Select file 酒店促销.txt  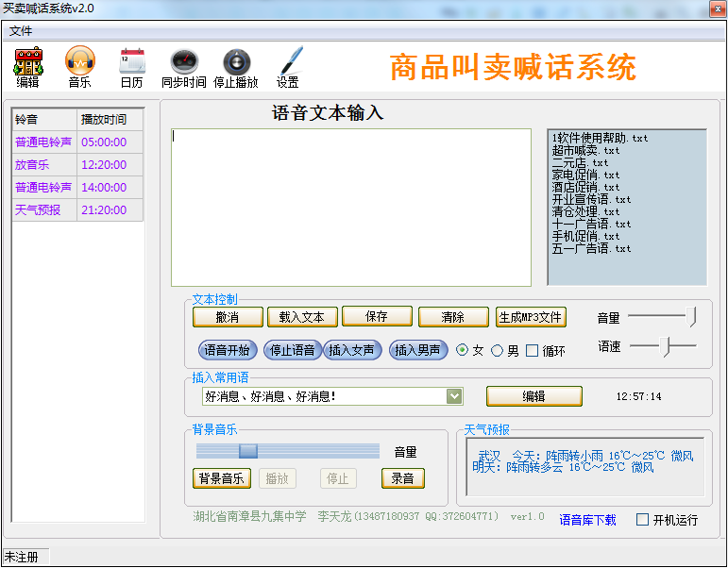coord(585,187)
